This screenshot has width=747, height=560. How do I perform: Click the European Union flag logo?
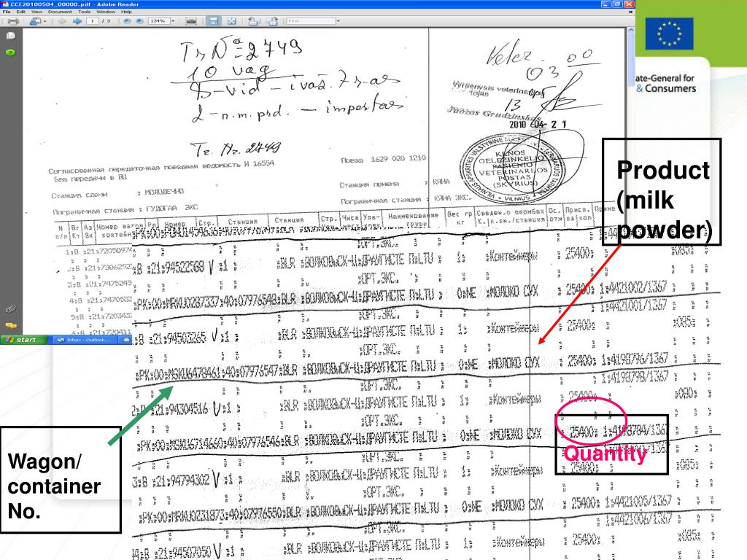pos(669,34)
